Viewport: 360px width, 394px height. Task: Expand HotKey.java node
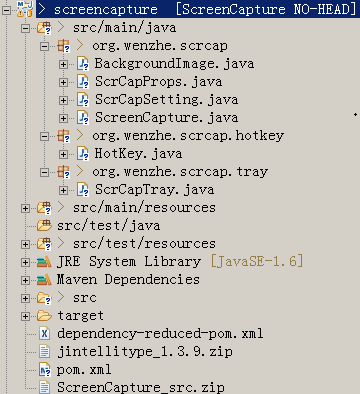click(x=63, y=154)
